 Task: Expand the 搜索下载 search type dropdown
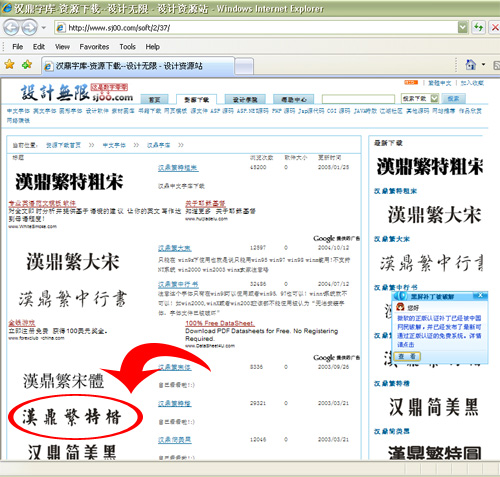(x=434, y=98)
